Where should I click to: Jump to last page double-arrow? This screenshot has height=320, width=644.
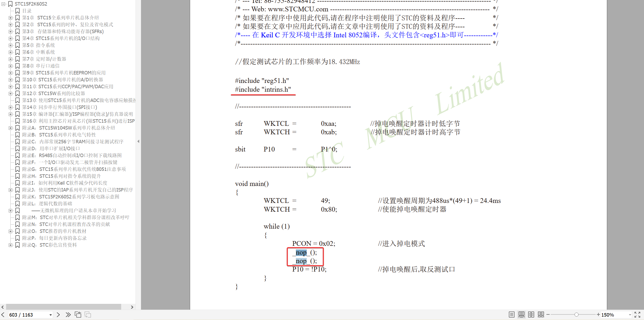pyautogui.click(x=68, y=314)
